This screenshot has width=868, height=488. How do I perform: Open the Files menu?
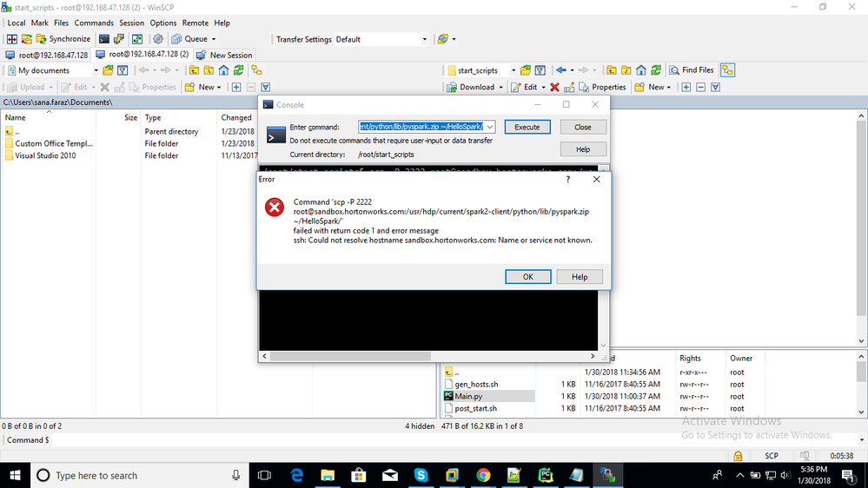click(x=61, y=23)
